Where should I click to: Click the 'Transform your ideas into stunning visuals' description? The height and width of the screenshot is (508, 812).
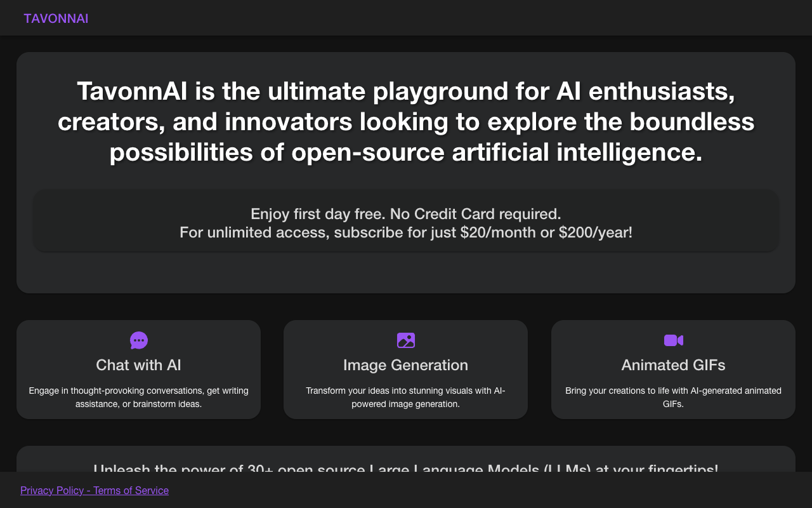(x=406, y=398)
